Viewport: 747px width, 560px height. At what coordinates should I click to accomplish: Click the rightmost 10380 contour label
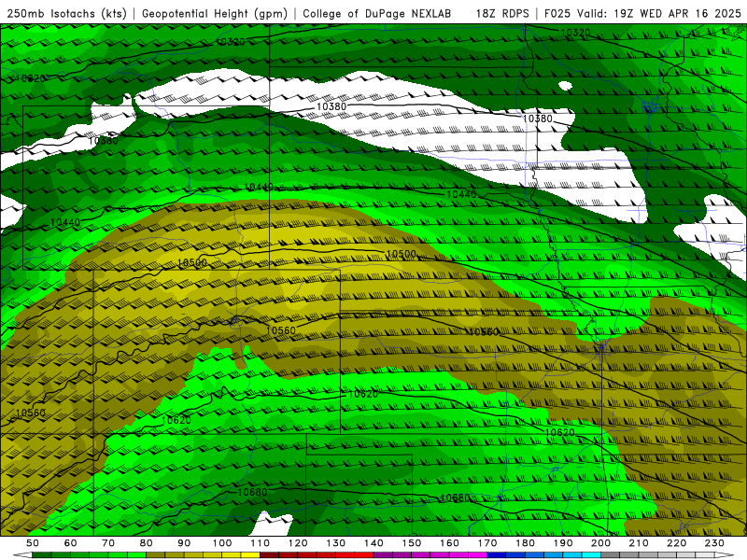pos(538,119)
